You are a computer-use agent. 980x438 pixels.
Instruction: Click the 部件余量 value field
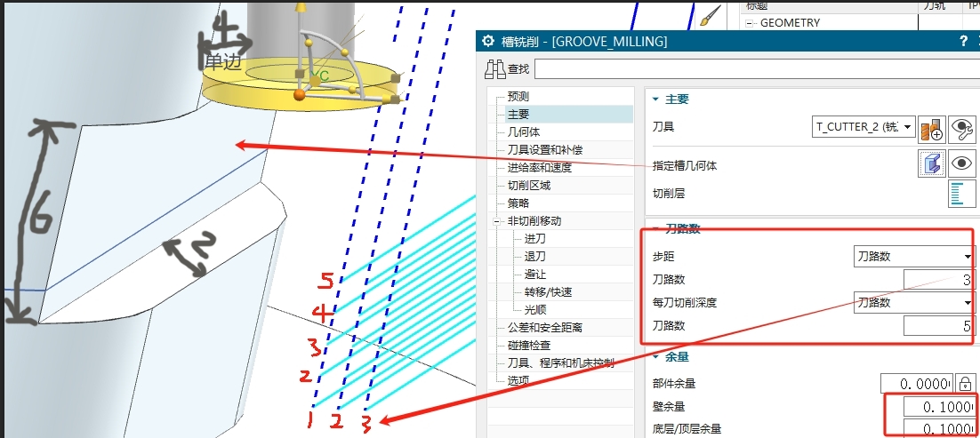pos(918,383)
